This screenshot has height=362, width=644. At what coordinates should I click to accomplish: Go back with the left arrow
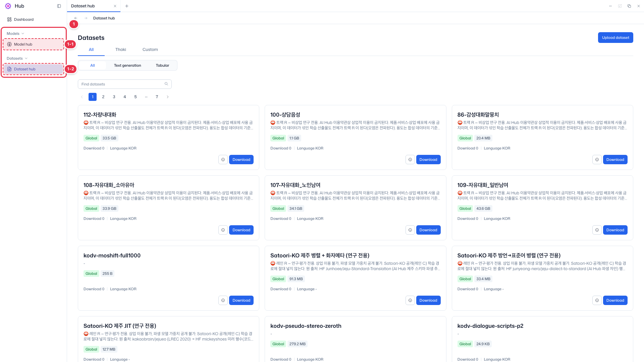76,18
